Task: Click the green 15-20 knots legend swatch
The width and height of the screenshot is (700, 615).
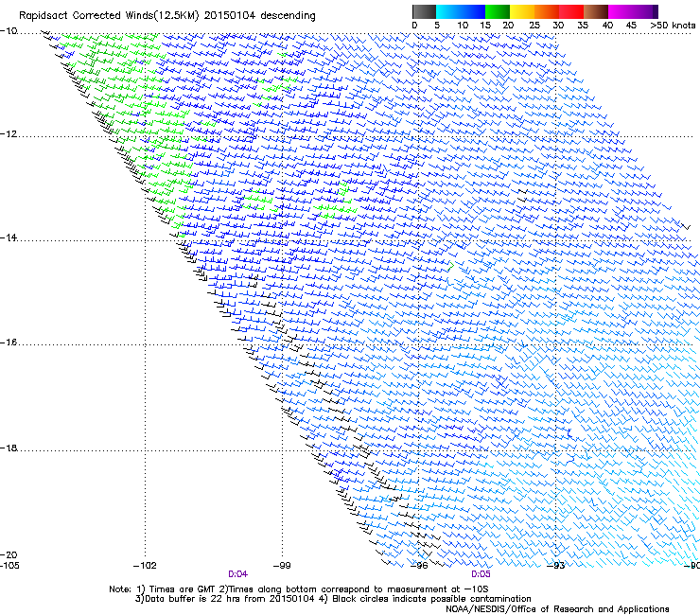Action: (498, 11)
